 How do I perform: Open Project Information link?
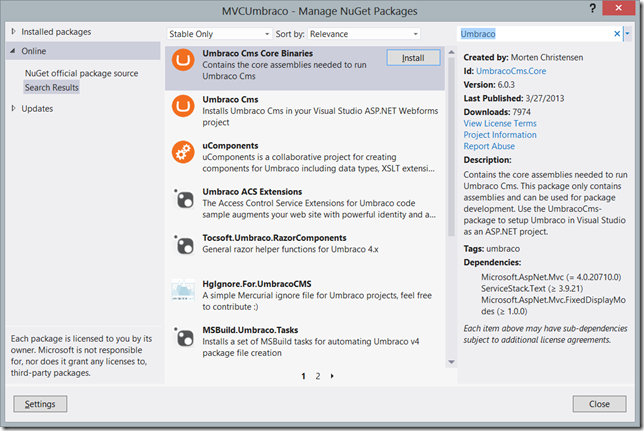[x=500, y=135]
